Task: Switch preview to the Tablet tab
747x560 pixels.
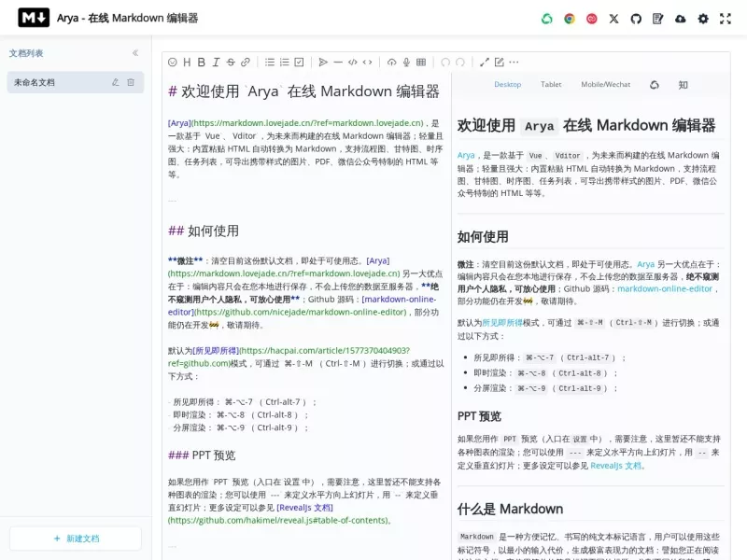Action: tap(551, 84)
